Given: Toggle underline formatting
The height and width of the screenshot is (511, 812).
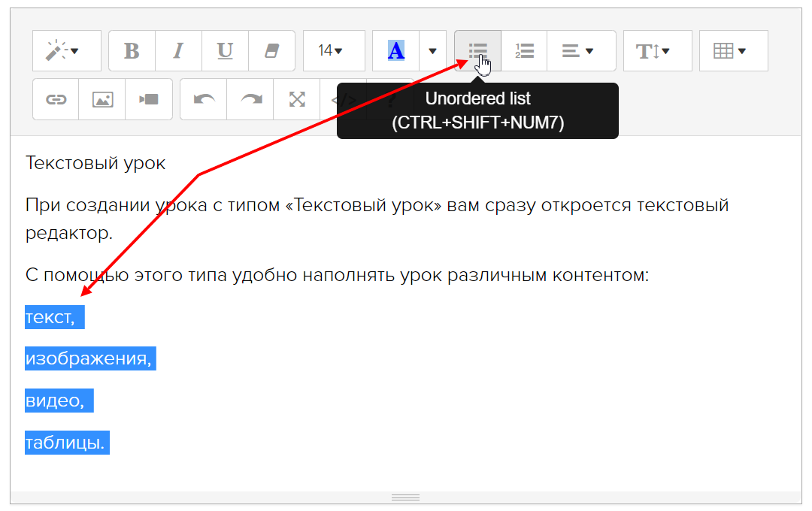Looking at the screenshot, I should point(225,51).
